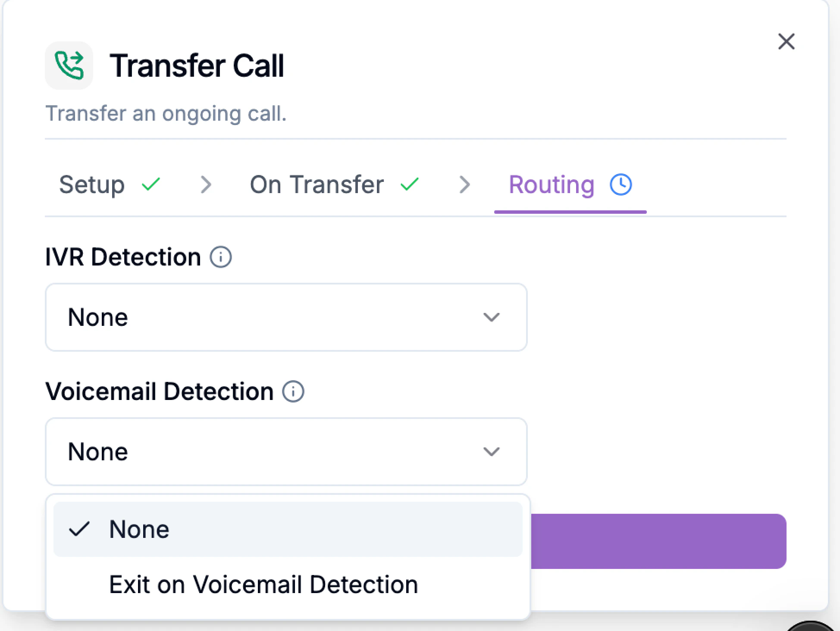Click the info icon next to IVR Detection
The height and width of the screenshot is (631, 840).
221,256
